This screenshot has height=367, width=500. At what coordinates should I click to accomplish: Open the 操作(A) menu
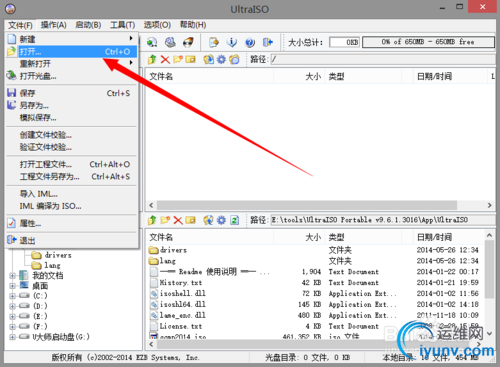[x=54, y=25]
